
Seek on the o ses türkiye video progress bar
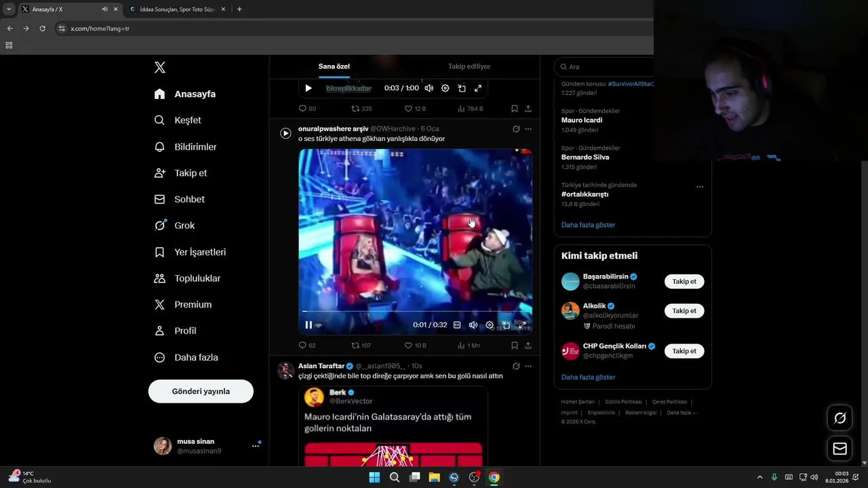[x=415, y=311]
